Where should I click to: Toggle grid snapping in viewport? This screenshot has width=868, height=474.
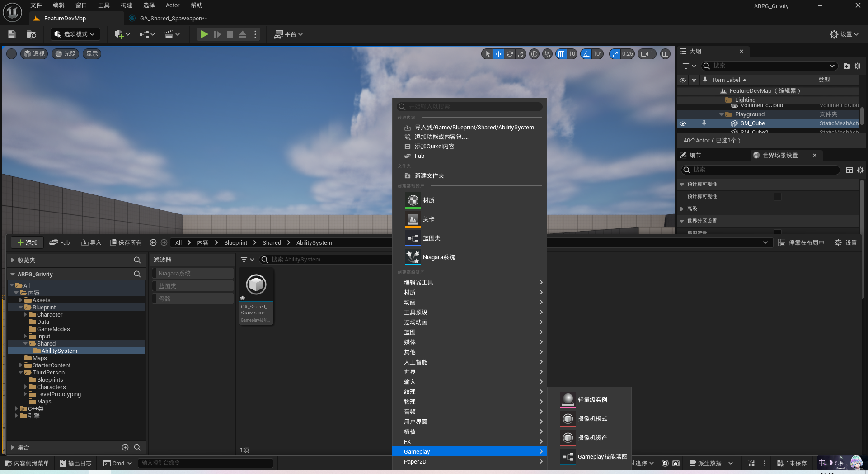coord(561,54)
